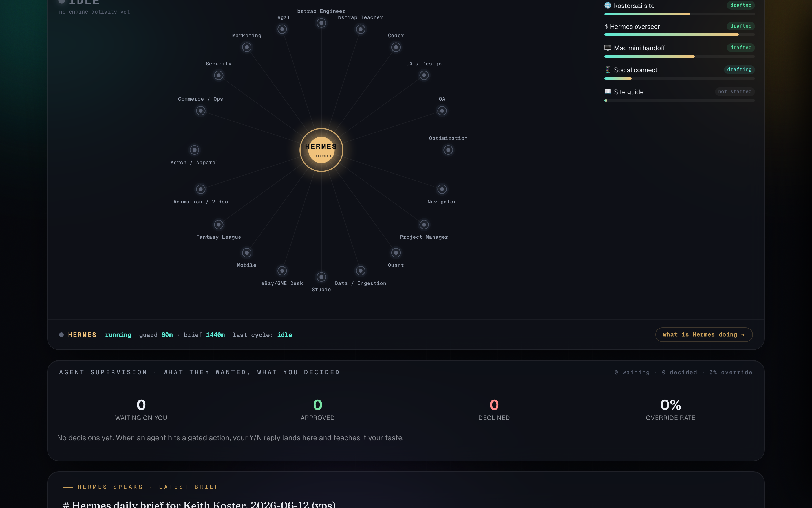
Task: Click the 'HERMES SPEAKS · LATEST BRIEF' header
Action: [148, 487]
